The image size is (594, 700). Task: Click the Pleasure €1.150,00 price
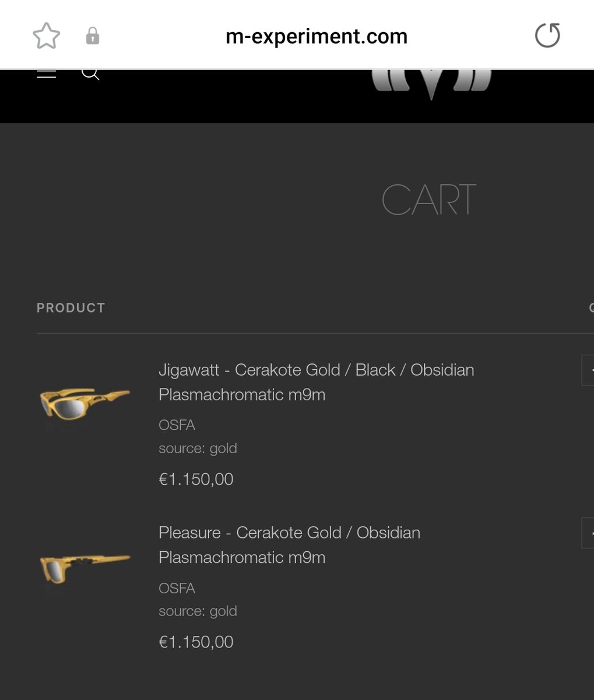pyautogui.click(x=196, y=642)
